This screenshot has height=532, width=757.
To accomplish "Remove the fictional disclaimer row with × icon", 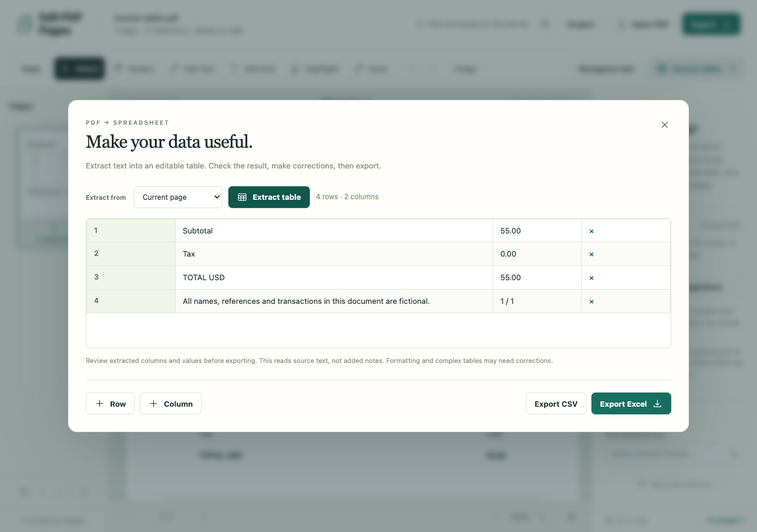I will pyautogui.click(x=591, y=301).
